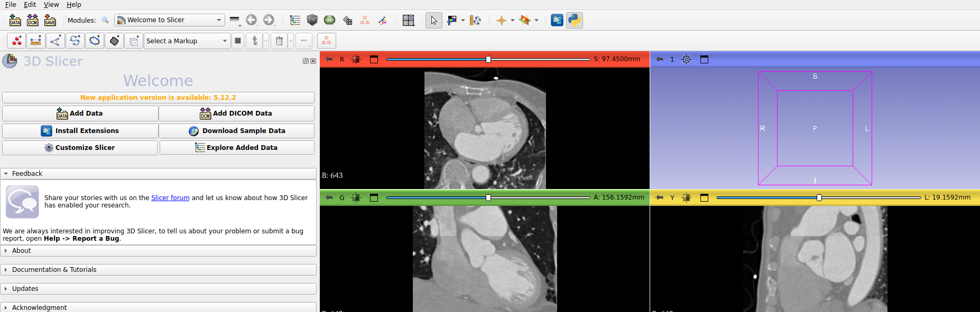Expand the Updates section
This screenshot has height=312, width=980.
pyautogui.click(x=159, y=289)
